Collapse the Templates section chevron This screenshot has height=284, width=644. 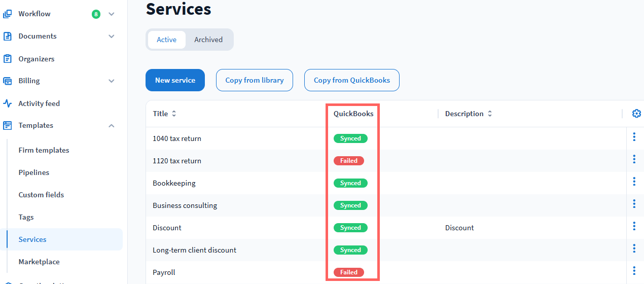pyautogui.click(x=112, y=126)
